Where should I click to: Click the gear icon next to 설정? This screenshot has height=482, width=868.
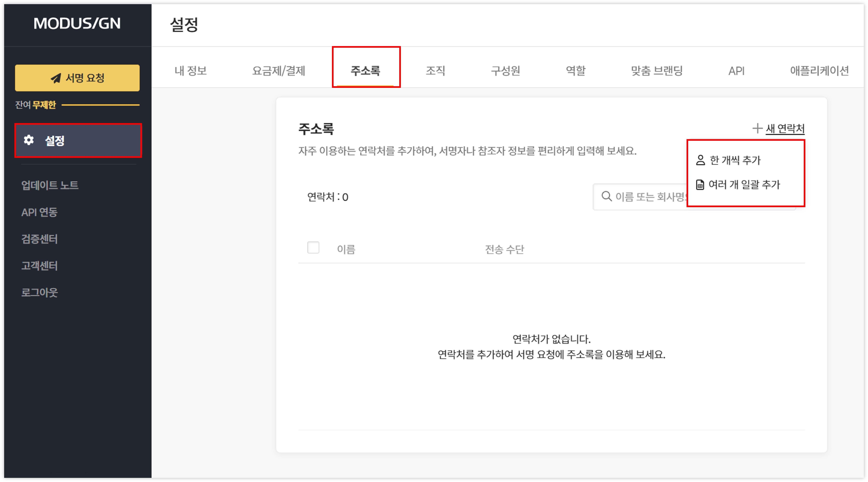click(x=29, y=140)
